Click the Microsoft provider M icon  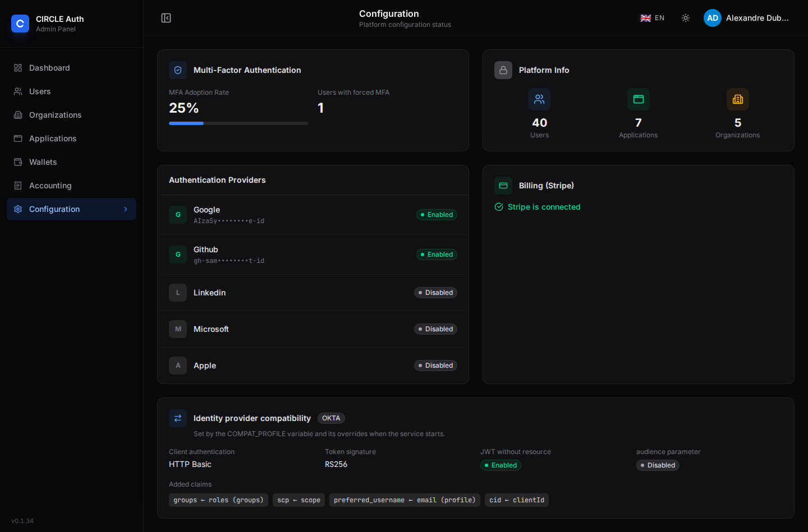coord(178,329)
